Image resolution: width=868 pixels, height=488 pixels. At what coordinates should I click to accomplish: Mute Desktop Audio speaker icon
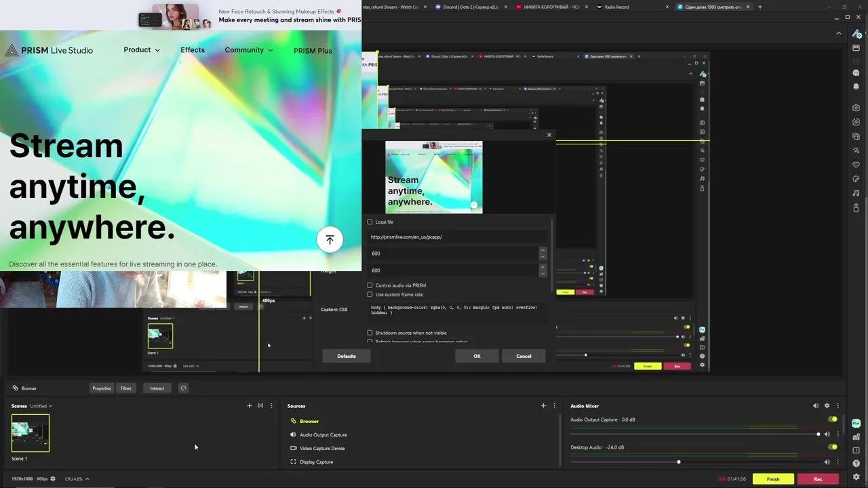pyautogui.click(x=827, y=462)
